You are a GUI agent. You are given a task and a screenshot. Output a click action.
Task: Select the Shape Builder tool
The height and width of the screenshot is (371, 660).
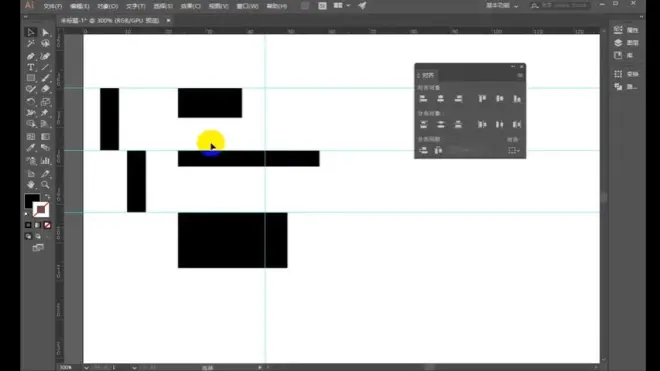point(31,124)
